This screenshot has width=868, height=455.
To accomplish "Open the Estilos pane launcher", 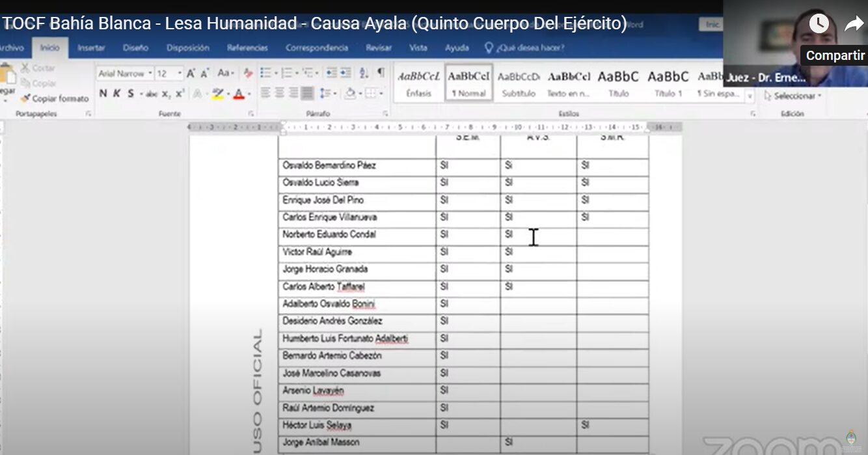I will 753,114.
